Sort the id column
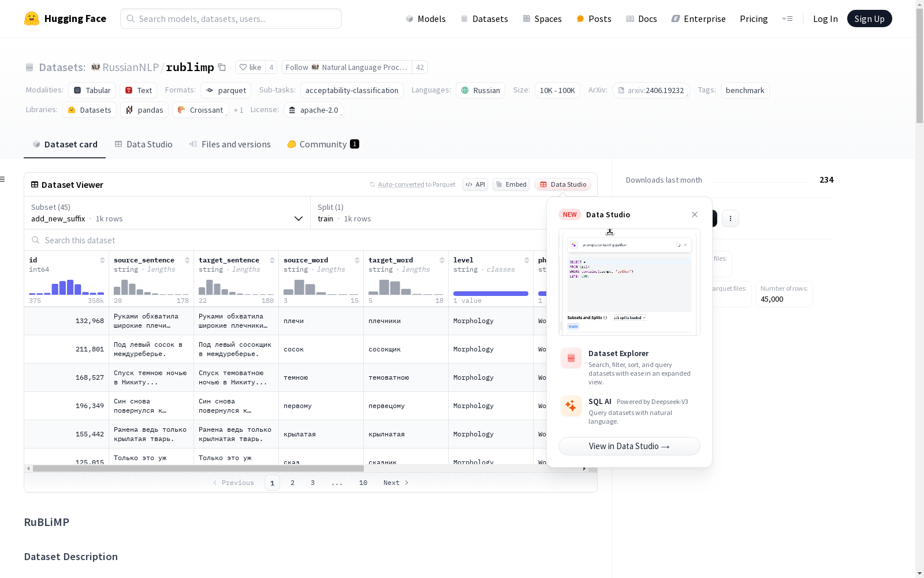Image resolution: width=924 pixels, height=578 pixels. [x=102, y=260]
